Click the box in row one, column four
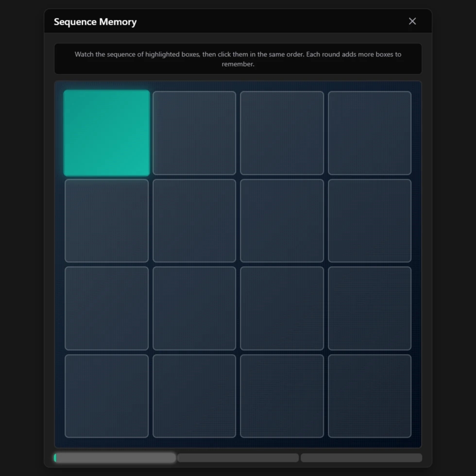 pyautogui.click(x=370, y=133)
